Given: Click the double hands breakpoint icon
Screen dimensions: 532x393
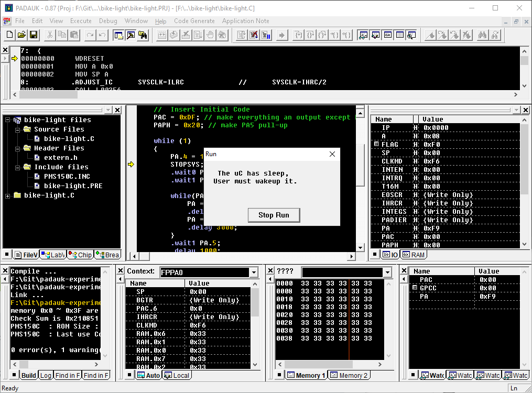Looking at the screenshot, I should click(x=222, y=35).
